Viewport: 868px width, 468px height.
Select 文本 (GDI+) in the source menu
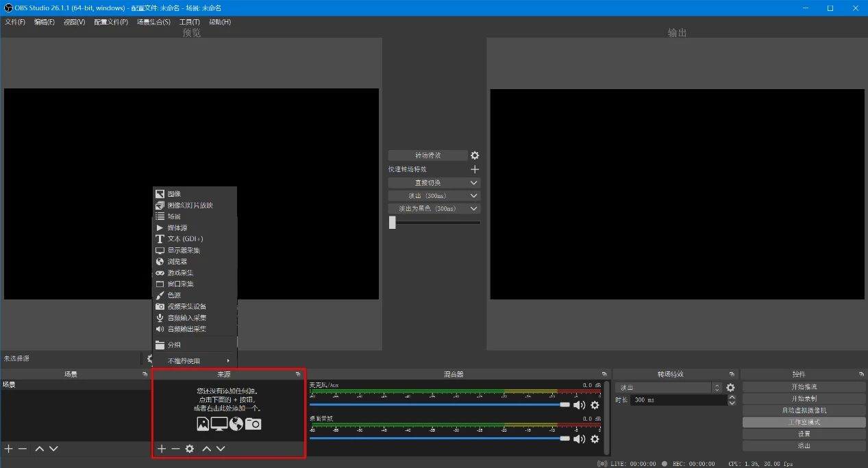pos(195,239)
